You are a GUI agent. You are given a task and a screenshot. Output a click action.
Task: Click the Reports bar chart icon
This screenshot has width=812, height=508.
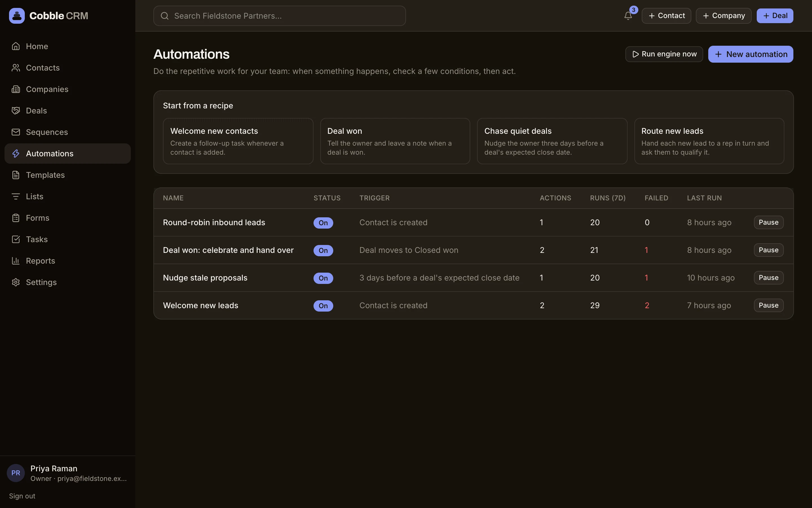pyautogui.click(x=16, y=261)
